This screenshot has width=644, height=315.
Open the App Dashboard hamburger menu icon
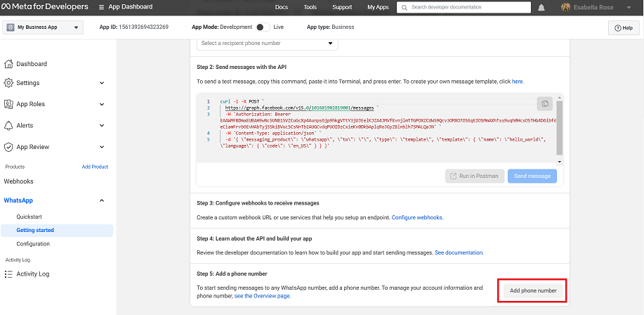101,7
